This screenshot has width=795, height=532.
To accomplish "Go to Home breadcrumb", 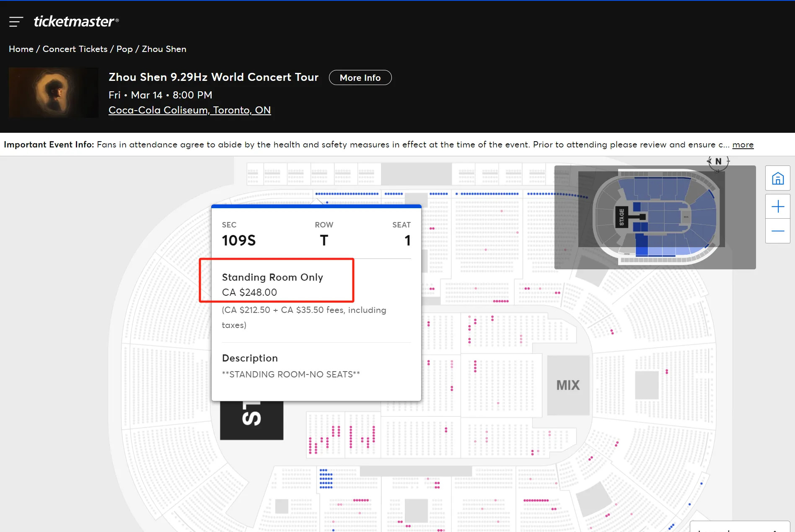I will (x=21, y=49).
